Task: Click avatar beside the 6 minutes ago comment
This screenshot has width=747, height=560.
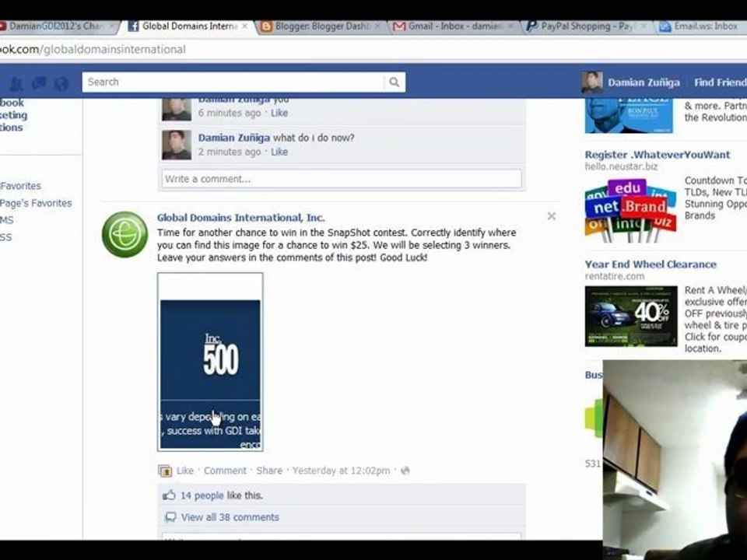Action: pos(177,110)
